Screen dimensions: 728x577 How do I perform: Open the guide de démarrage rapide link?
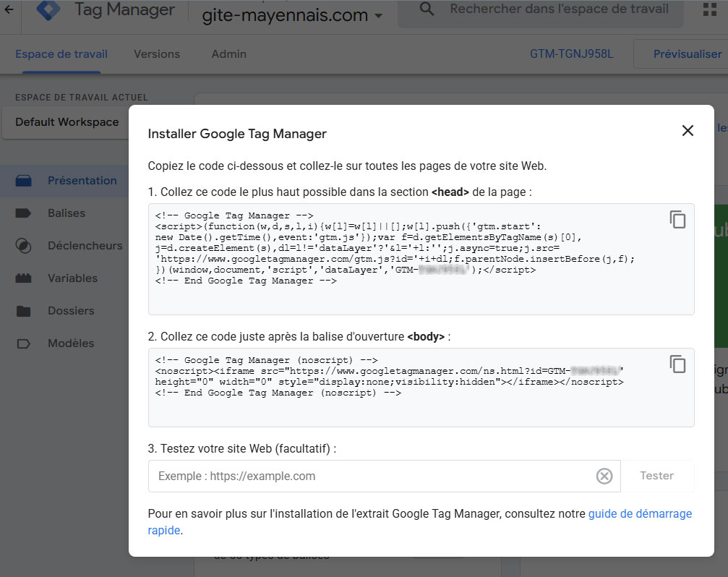640,514
